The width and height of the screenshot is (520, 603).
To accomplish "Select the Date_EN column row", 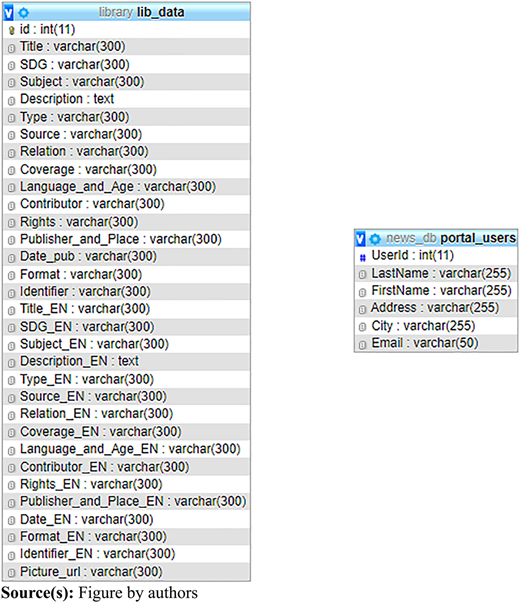I will 127,519.
